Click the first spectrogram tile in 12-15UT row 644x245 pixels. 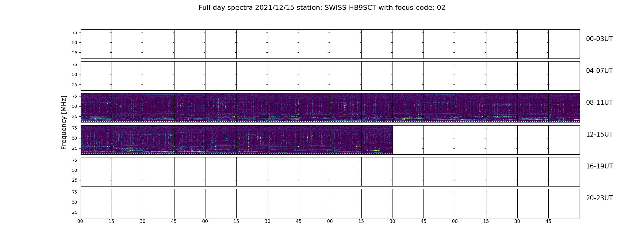[x=96, y=140]
